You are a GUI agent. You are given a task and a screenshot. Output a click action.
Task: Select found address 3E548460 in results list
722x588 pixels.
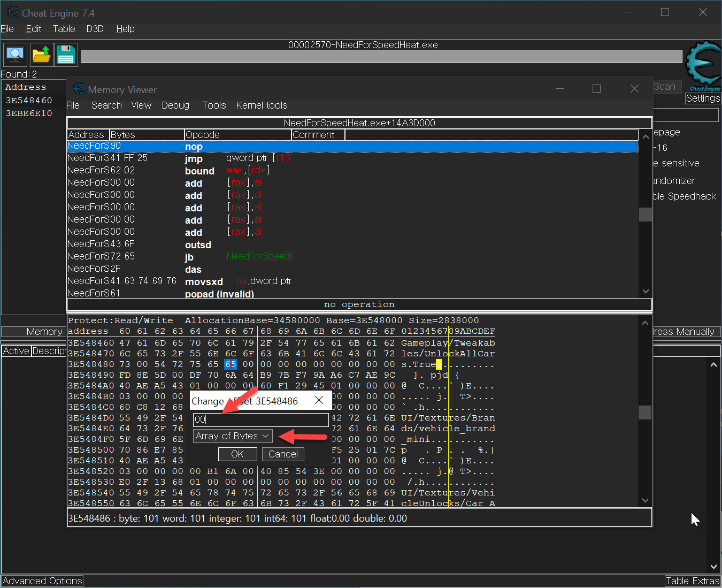(29, 101)
